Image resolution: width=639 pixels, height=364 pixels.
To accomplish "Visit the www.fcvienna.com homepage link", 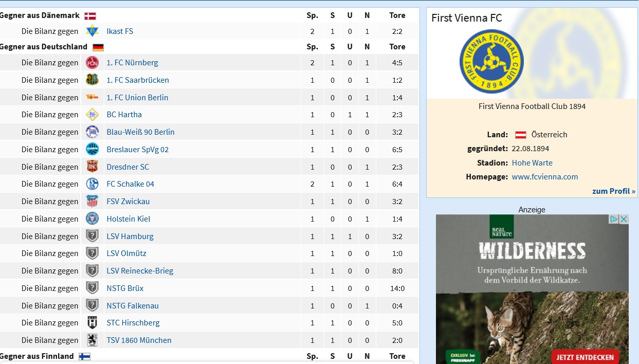I will [x=545, y=177].
